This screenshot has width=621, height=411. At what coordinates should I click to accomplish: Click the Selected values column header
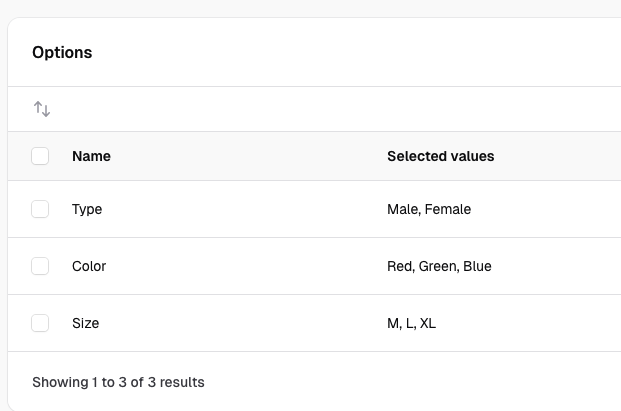pyautogui.click(x=440, y=156)
